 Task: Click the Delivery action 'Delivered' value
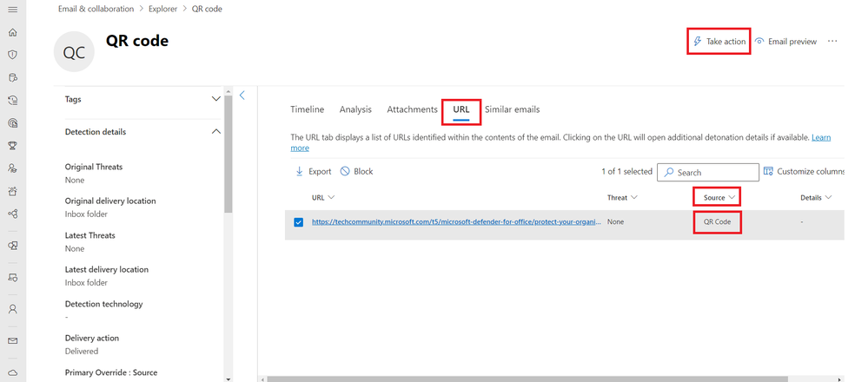[82, 351]
